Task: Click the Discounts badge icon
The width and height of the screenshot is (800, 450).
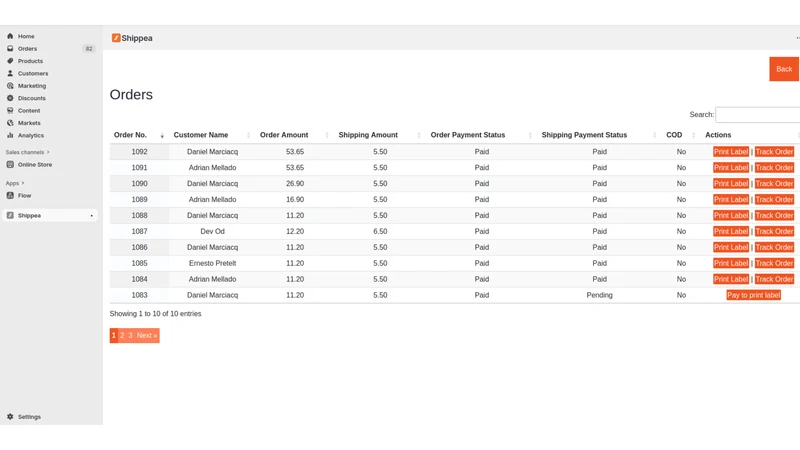Action: click(10, 98)
